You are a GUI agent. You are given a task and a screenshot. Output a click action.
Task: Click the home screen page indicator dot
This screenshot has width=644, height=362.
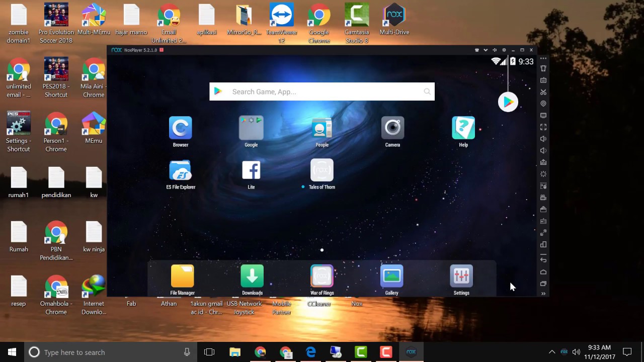322,250
